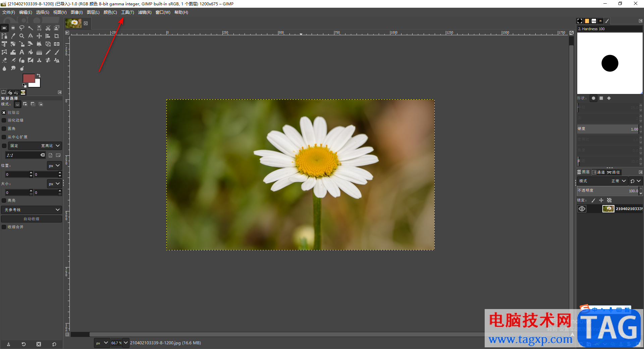Toggle layer visibility eye icon
644x349 pixels.
(582, 209)
